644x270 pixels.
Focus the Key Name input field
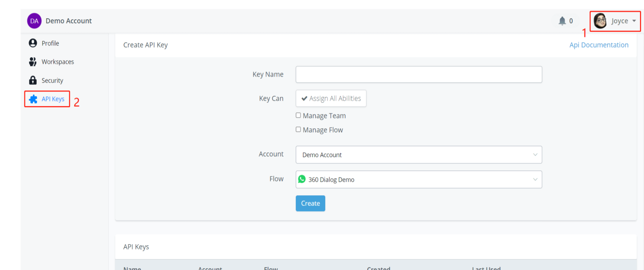(418, 74)
